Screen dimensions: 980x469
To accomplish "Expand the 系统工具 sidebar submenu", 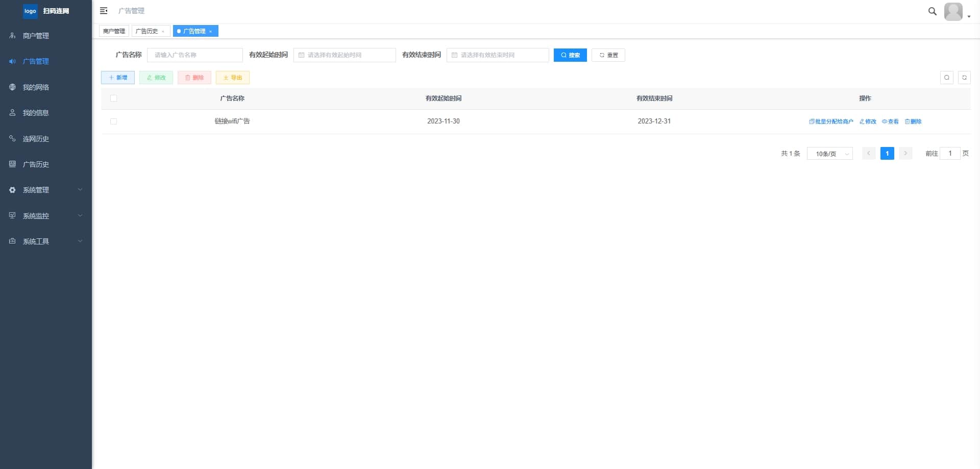I will pyautogui.click(x=46, y=241).
